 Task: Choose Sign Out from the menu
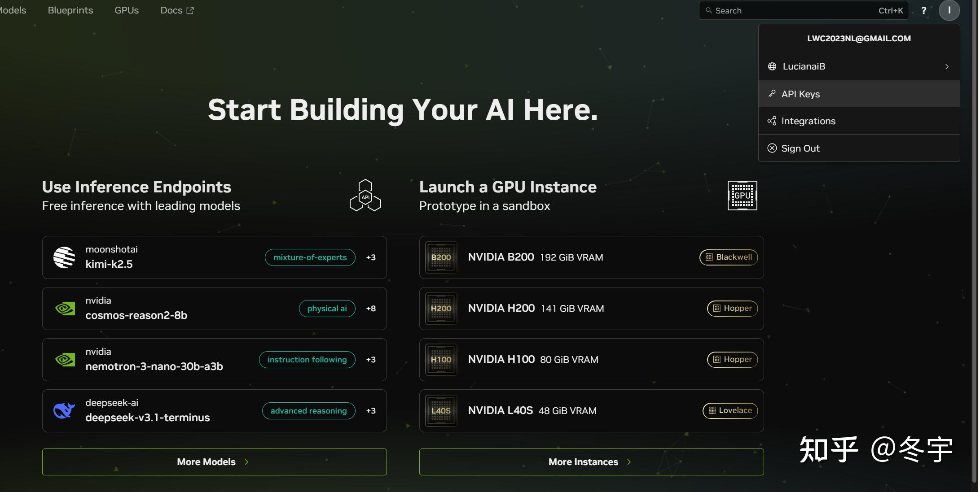[800, 148]
